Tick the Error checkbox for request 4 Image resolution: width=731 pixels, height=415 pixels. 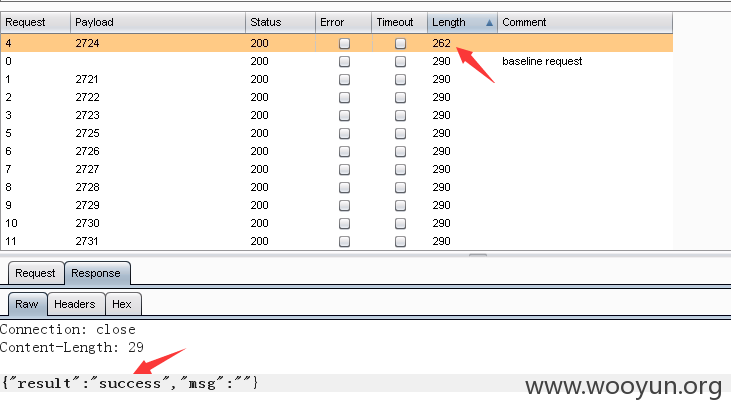344,43
